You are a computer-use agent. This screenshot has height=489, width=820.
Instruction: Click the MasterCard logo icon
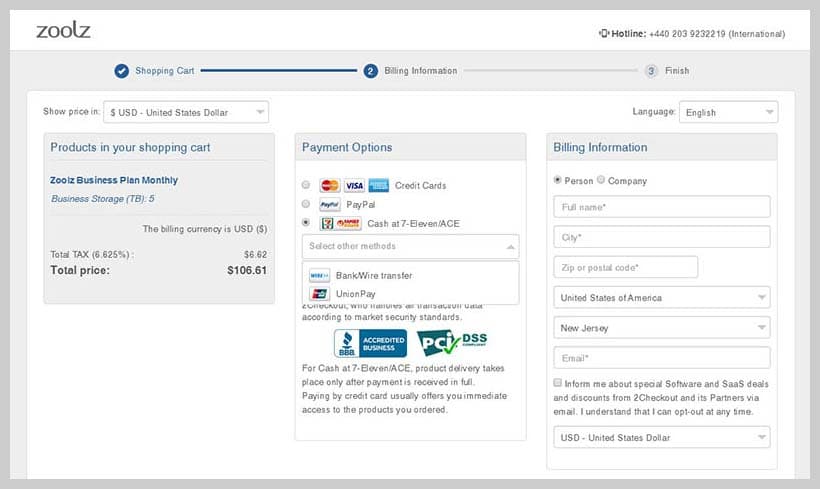click(329, 185)
